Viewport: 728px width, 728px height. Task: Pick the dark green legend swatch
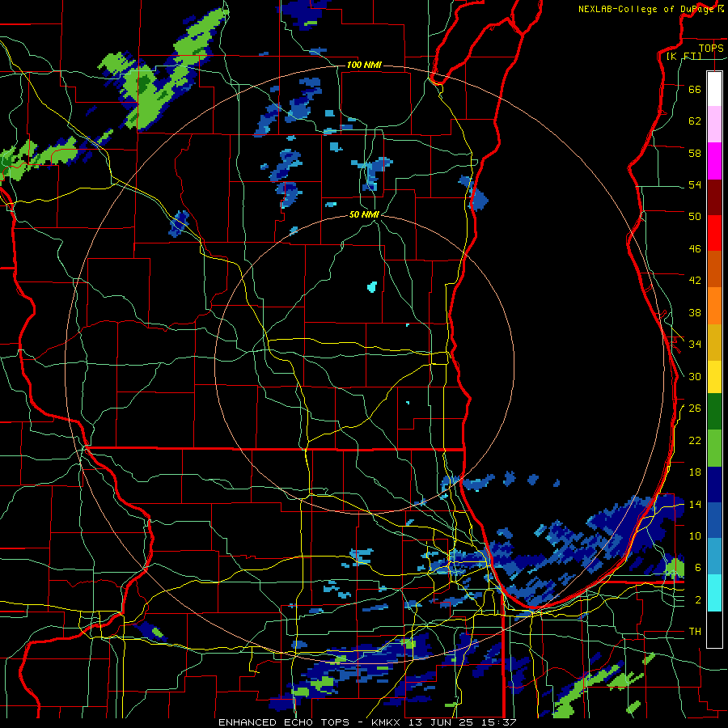(x=714, y=412)
